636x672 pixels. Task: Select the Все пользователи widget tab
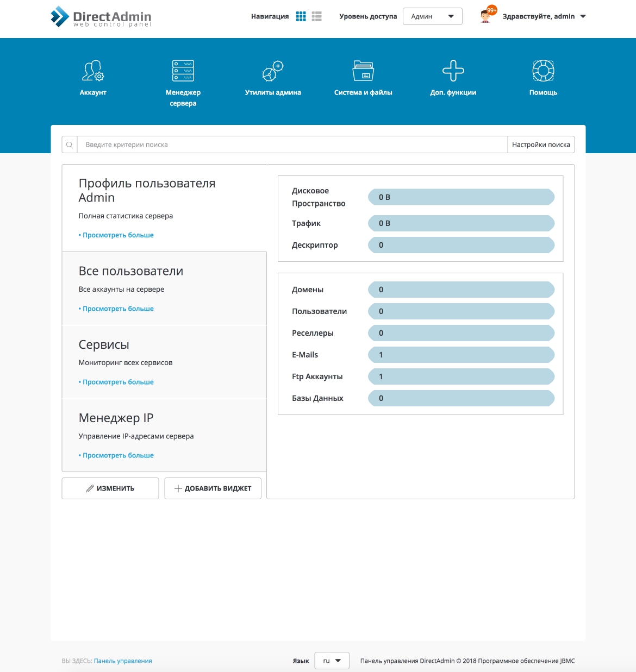[164, 288]
